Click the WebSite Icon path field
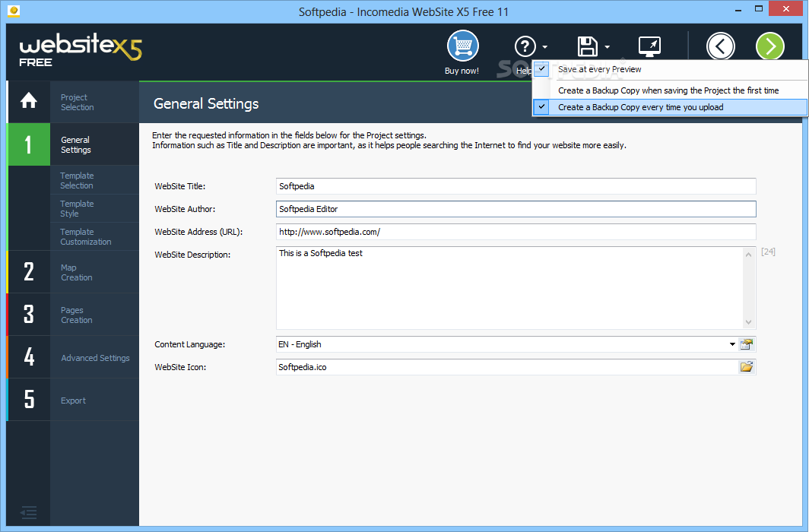This screenshot has width=809, height=532. coord(507,367)
